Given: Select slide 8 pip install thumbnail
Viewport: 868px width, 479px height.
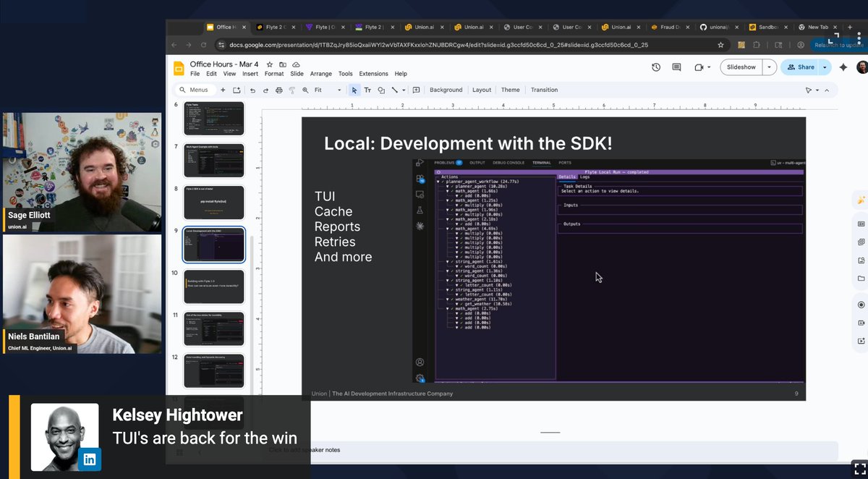Looking at the screenshot, I should coord(213,203).
